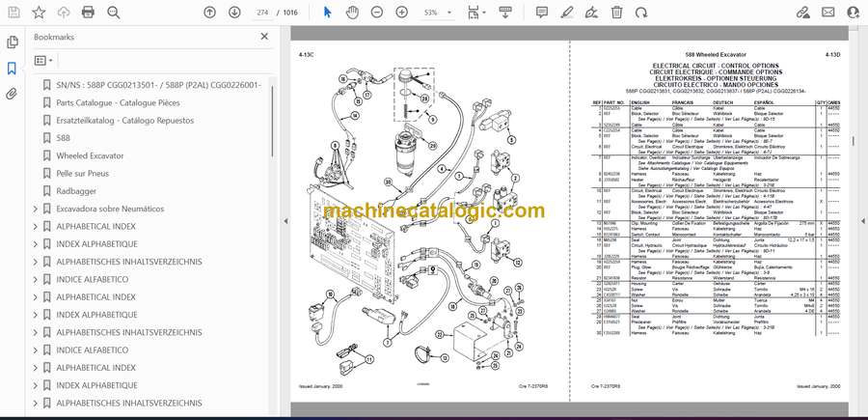Zoom in with the plus button
The width and height of the screenshot is (868, 420).
coord(402,13)
